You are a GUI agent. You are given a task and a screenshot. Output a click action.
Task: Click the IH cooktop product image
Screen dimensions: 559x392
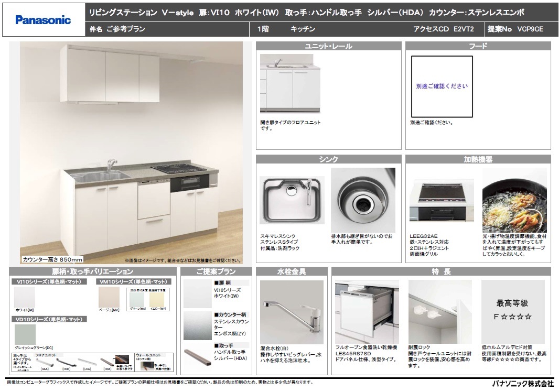(x=442, y=201)
